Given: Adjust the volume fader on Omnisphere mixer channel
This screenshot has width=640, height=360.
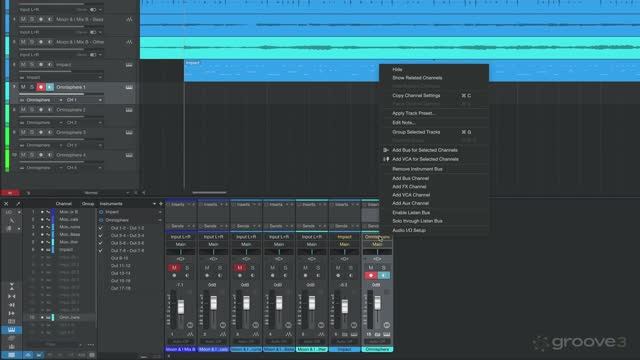Looking at the screenshot, I should (378, 303).
